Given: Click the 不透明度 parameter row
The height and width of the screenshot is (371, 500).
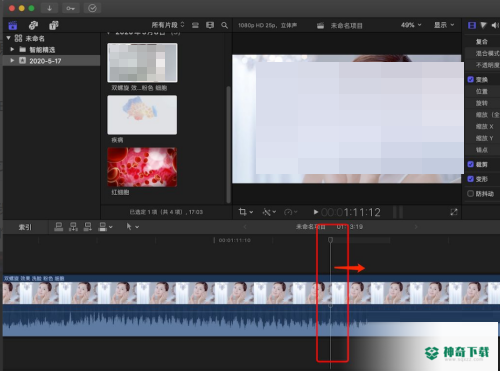Looking at the screenshot, I should point(482,65).
